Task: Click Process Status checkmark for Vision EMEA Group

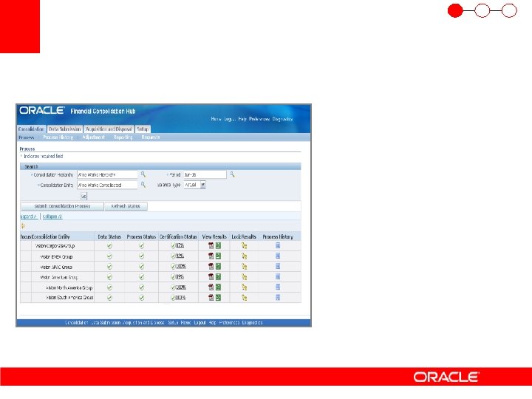Action: tap(141, 256)
